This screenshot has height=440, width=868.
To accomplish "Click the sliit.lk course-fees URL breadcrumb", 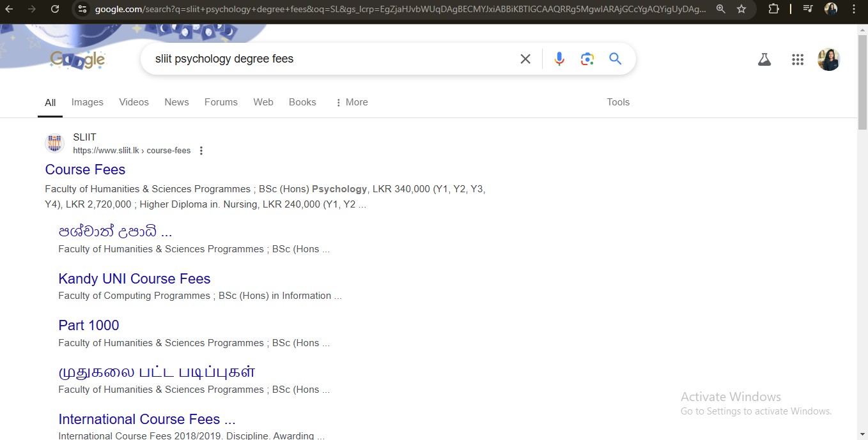I will [x=132, y=151].
